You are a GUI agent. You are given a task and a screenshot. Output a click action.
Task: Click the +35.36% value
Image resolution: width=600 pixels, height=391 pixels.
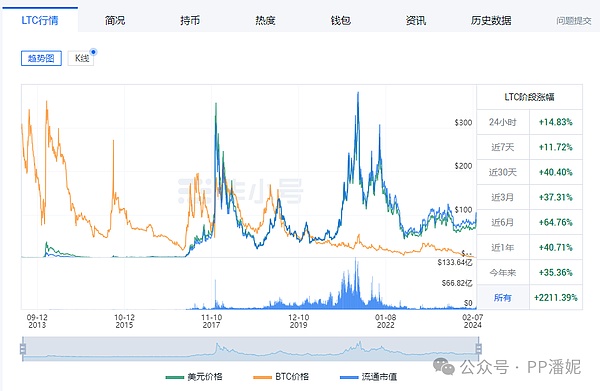(556, 272)
